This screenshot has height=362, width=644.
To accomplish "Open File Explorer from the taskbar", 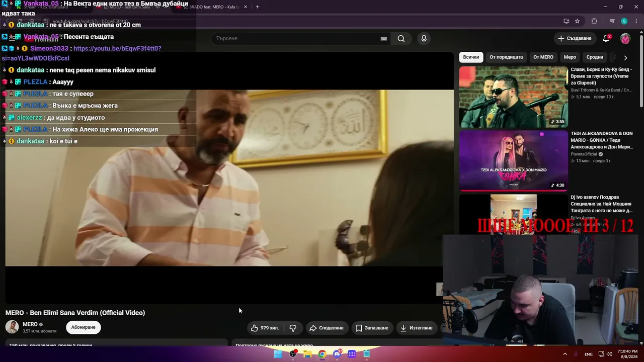I will [307, 354].
